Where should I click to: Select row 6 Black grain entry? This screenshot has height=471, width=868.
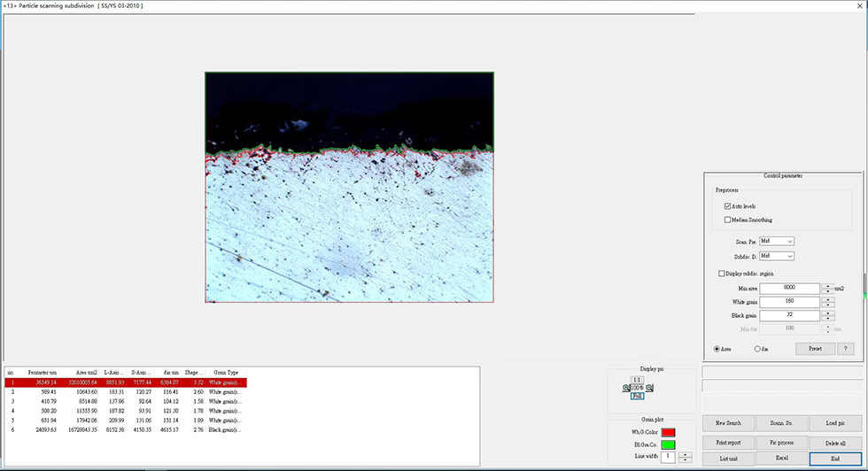coord(124,429)
